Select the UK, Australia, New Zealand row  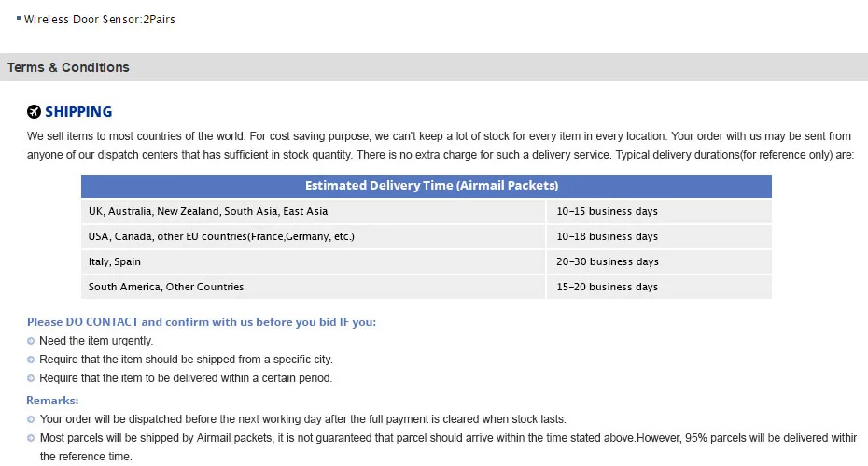427,212
